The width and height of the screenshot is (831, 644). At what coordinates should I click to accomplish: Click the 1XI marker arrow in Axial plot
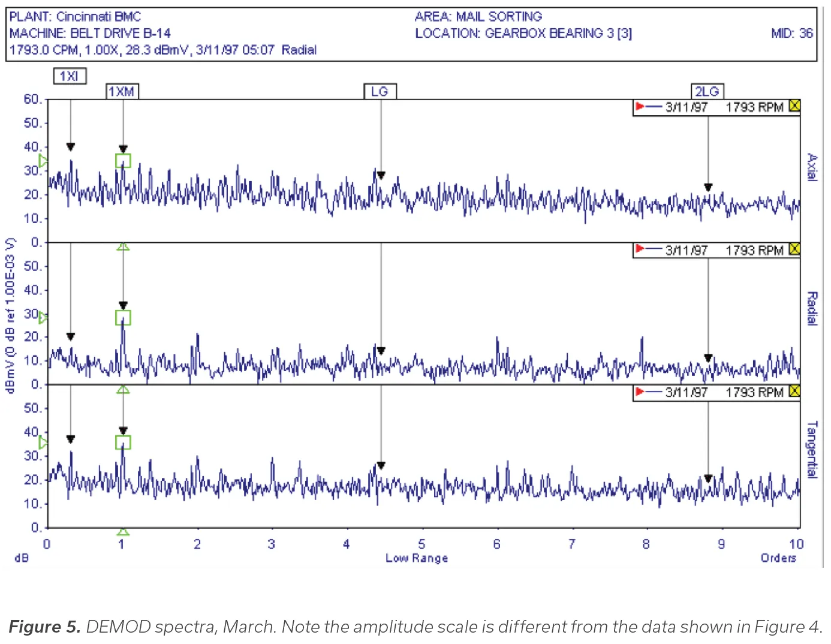71,147
